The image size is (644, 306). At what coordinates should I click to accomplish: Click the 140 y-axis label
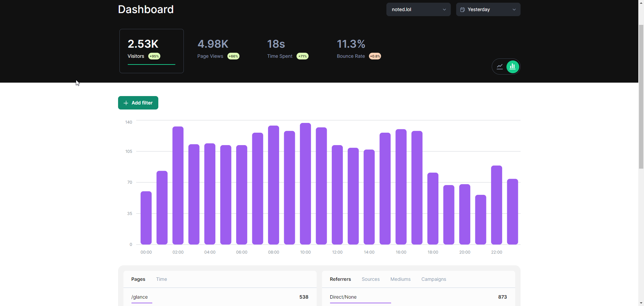click(x=129, y=122)
